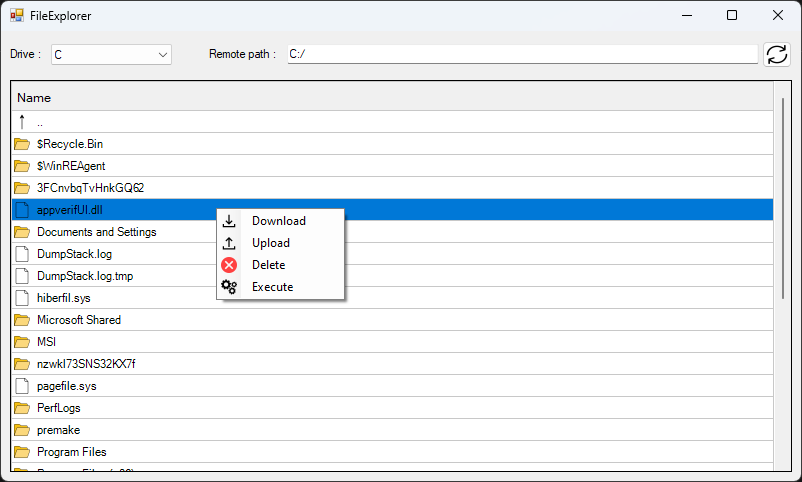Select the pagefile.sys file entry
Viewport: 802px width, 482px height.
point(66,386)
